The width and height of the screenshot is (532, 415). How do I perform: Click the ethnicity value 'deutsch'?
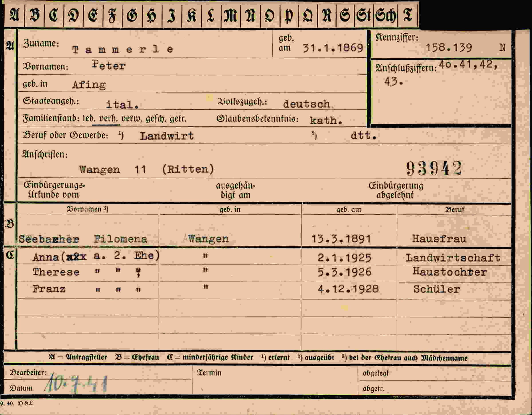coord(307,104)
